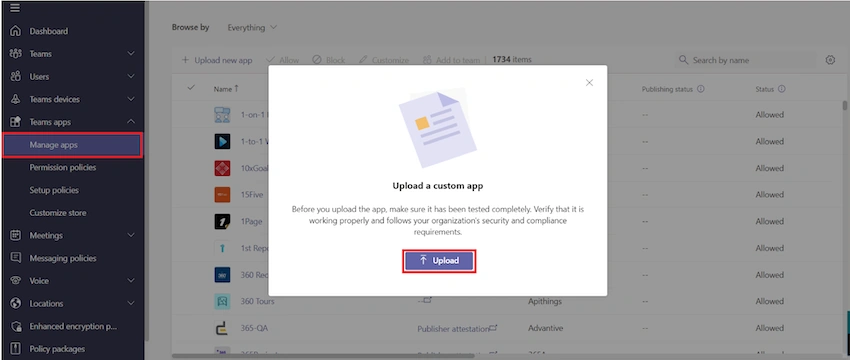
Task: Close the Upload a custom app dialog
Action: pyautogui.click(x=589, y=82)
